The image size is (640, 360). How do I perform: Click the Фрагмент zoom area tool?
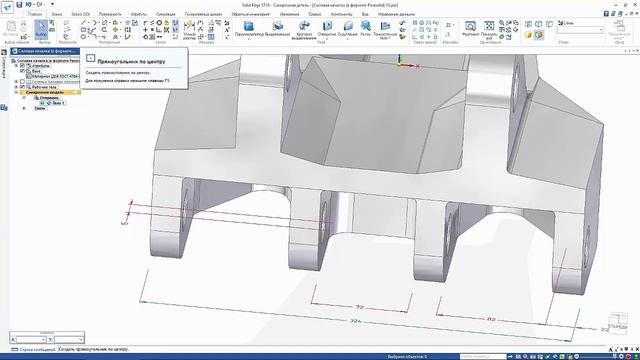click(x=470, y=29)
